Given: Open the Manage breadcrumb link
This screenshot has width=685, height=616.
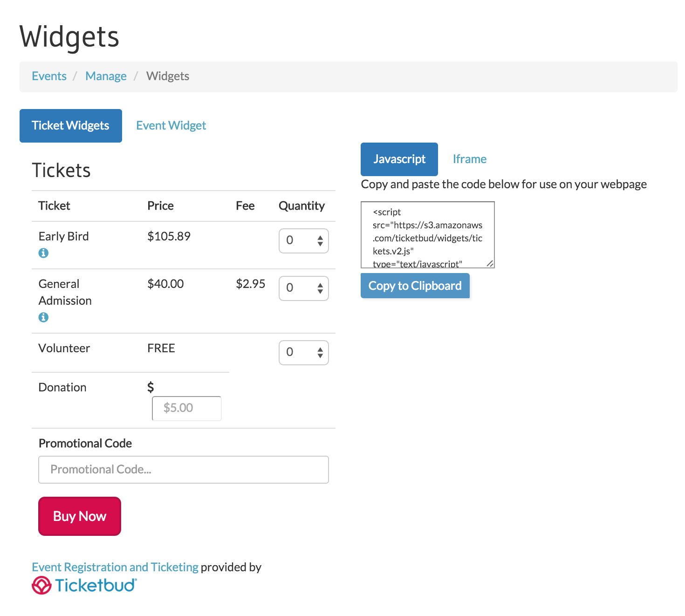Looking at the screenshot, I should [106, 76].
